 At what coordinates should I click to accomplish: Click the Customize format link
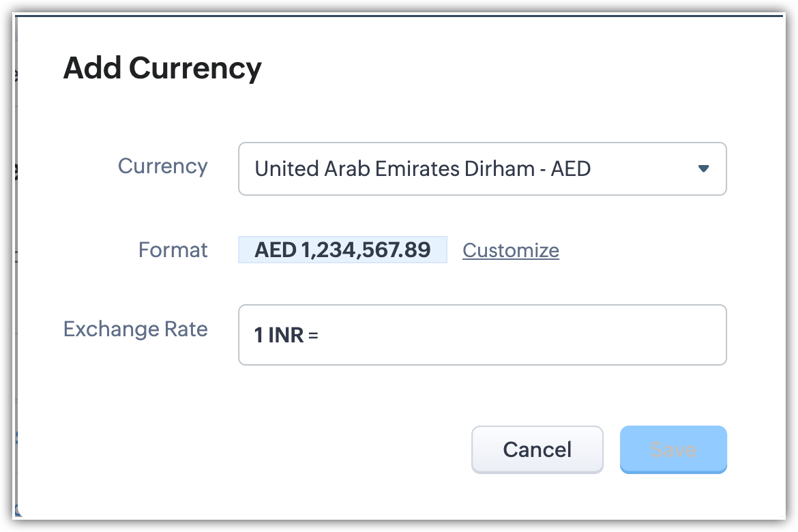click(510, 250)
